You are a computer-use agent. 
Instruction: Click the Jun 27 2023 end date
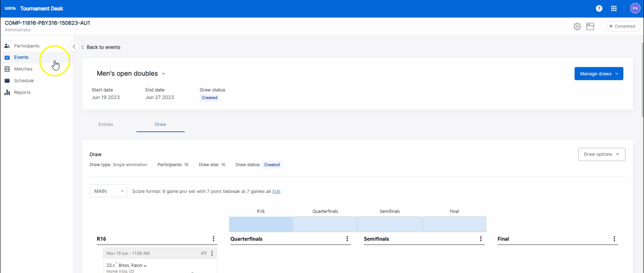pos(159,97)
